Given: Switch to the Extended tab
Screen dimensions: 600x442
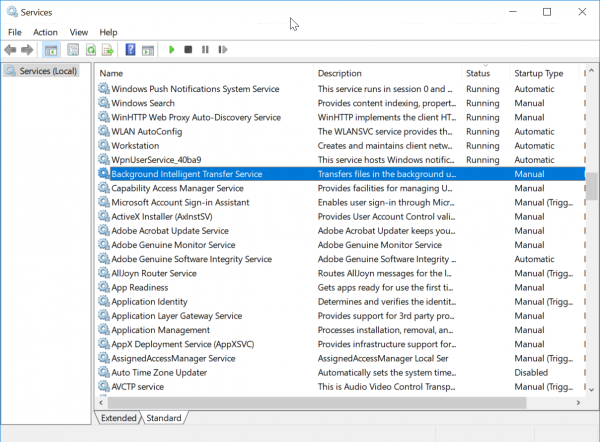Looking at the screenshot, I should point(118,417).
